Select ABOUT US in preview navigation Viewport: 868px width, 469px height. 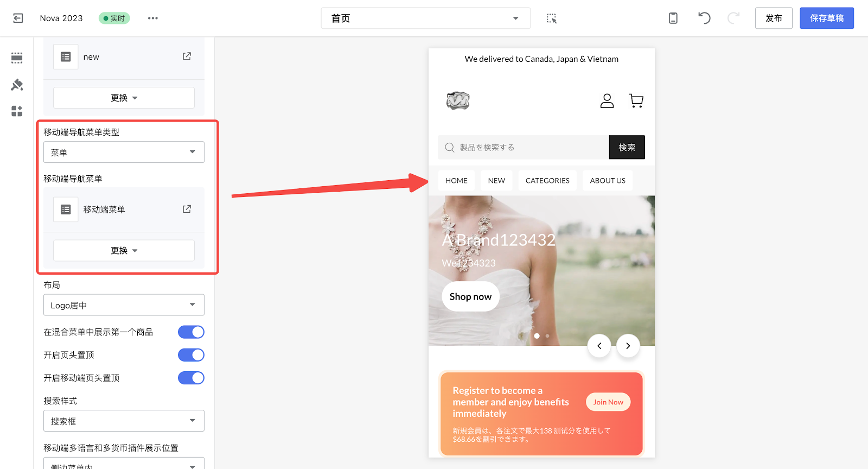tap(607, 181)
